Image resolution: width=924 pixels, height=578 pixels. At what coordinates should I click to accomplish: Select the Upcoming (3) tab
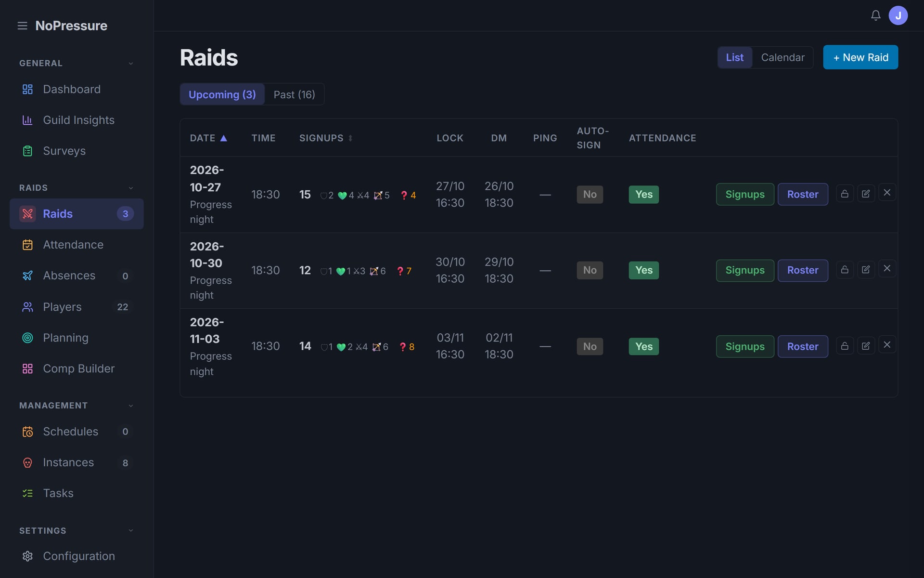click(x=222, y=94)
